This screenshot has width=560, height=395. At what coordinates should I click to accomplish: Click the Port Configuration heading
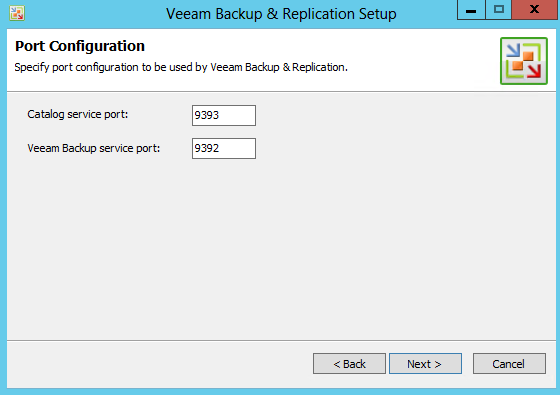pos(80,46)
